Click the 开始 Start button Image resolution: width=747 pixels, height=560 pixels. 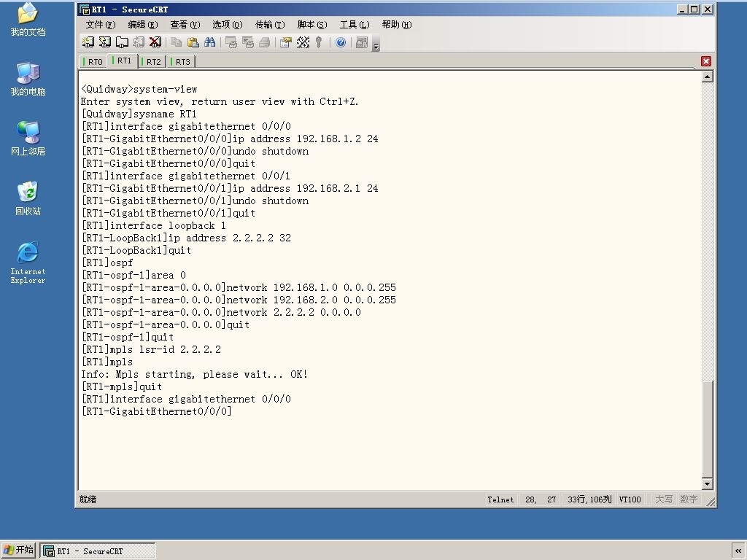point(18,550)
